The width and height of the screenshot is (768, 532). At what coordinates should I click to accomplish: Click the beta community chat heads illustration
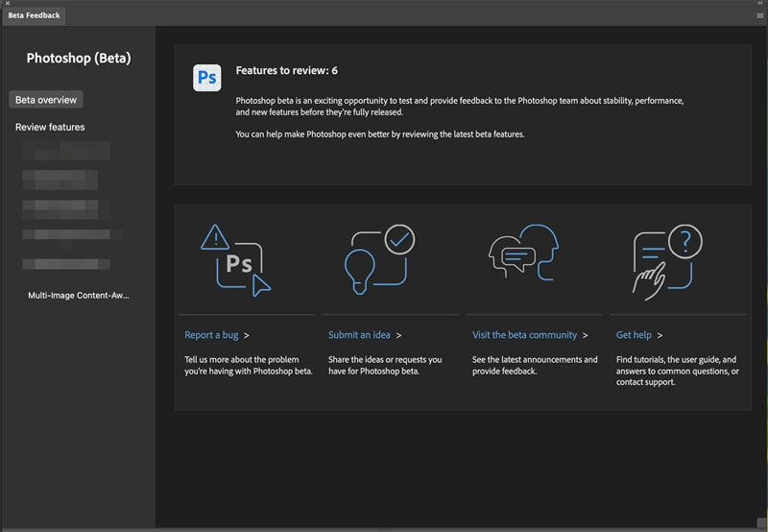click(523, 253)
